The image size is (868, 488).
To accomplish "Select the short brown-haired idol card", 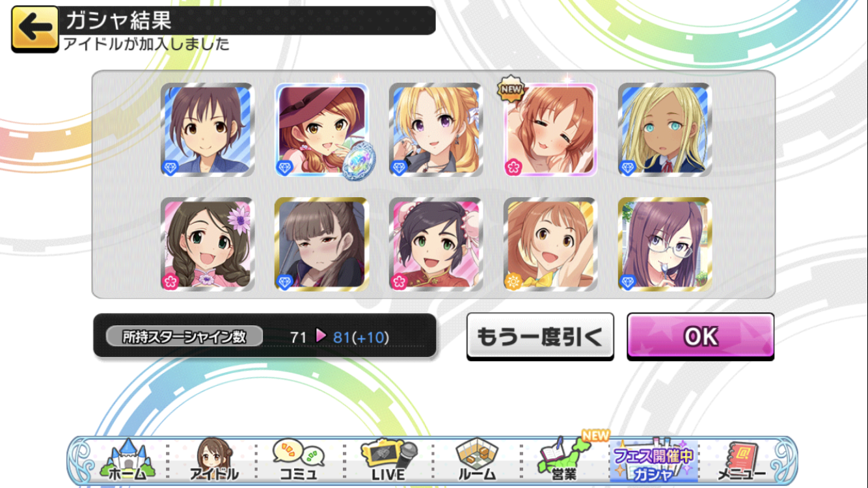I will (x=208, y=129).
